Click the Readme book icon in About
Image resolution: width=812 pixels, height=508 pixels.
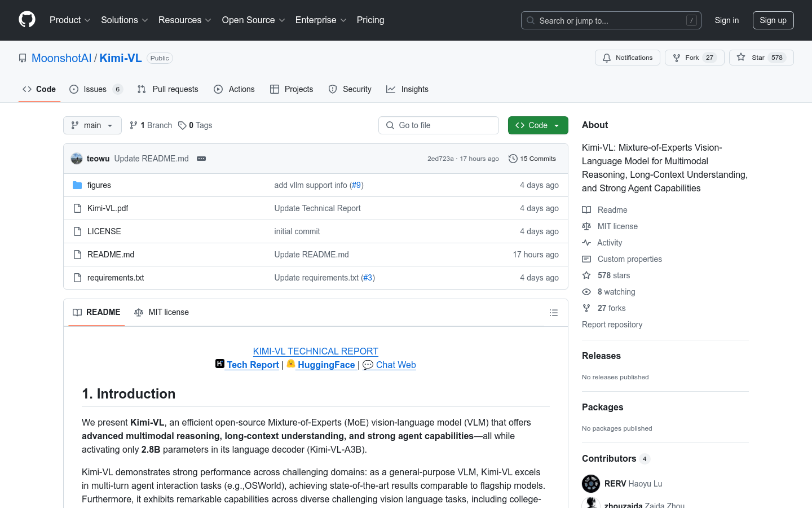click(x=586, y=210)
